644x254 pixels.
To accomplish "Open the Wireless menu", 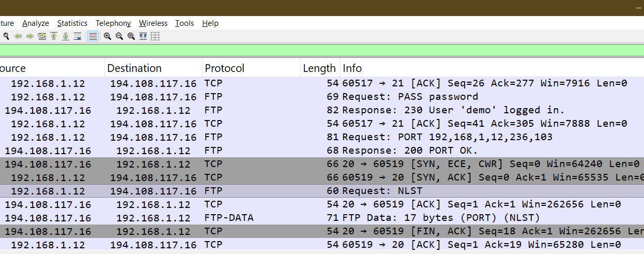I will [153, 23].
